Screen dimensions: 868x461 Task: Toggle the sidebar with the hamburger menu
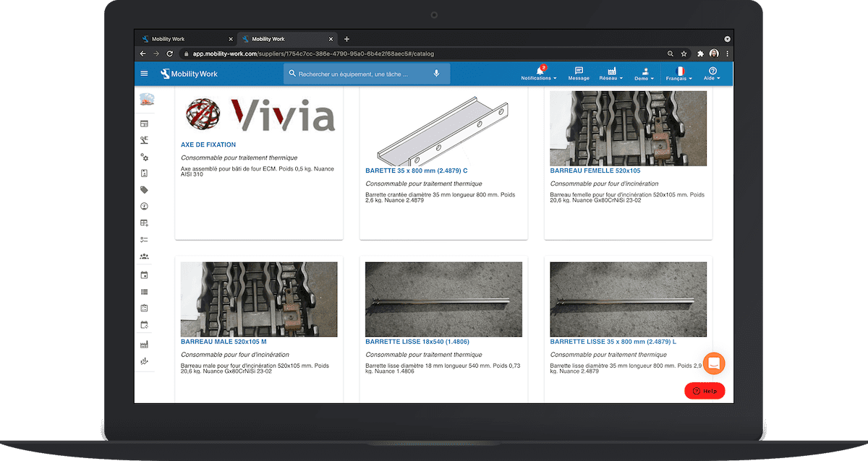(144, 73)
